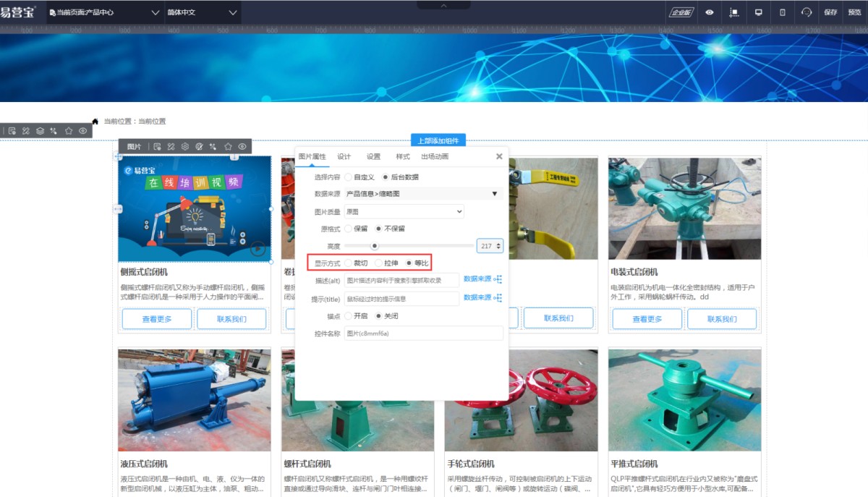The height and width of the screenshot is (497, 868).
Task: Click 数据来源 link beside 描述(alt)
Action: click(x=477, y=279)
